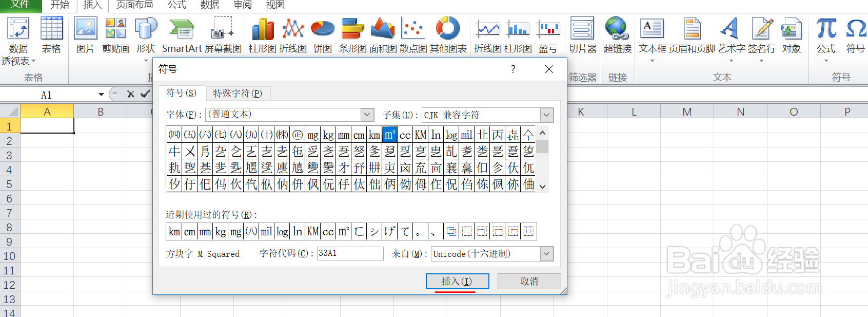Open the 文件 (File) tab

point(20,5)
